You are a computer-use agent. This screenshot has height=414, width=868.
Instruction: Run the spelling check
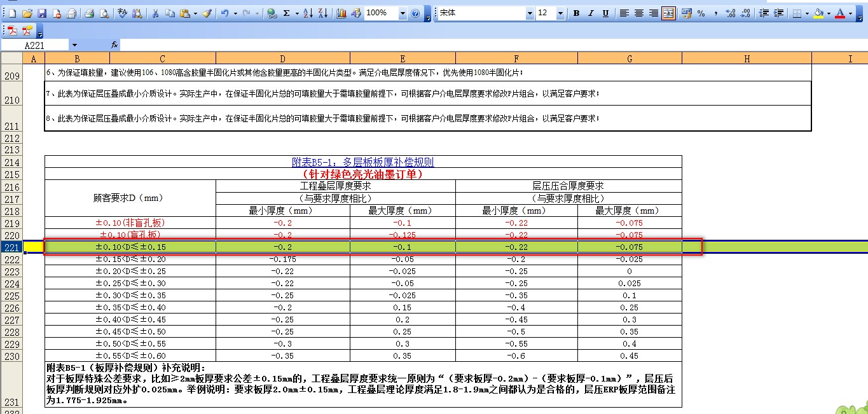(123, 13)
